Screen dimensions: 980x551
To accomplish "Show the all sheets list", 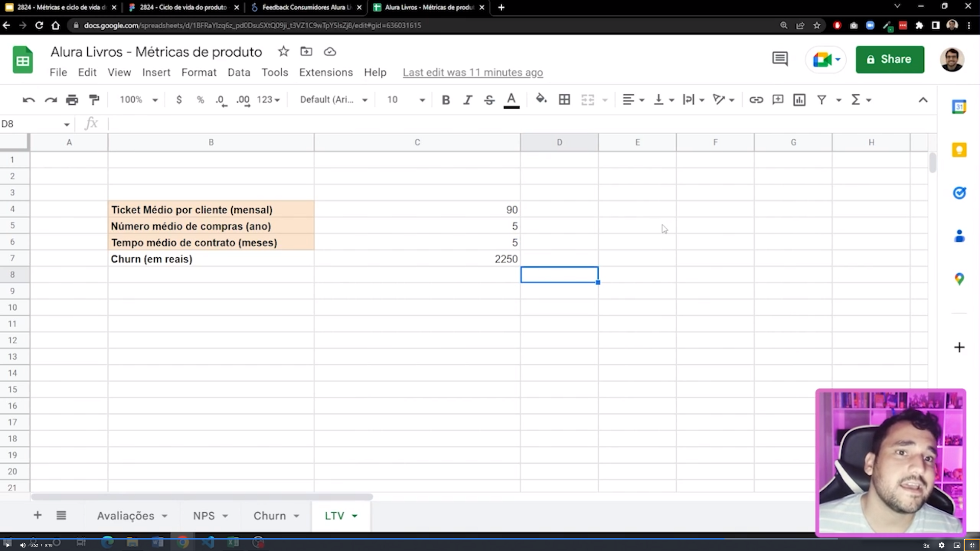I will click(x=61, y=515).
